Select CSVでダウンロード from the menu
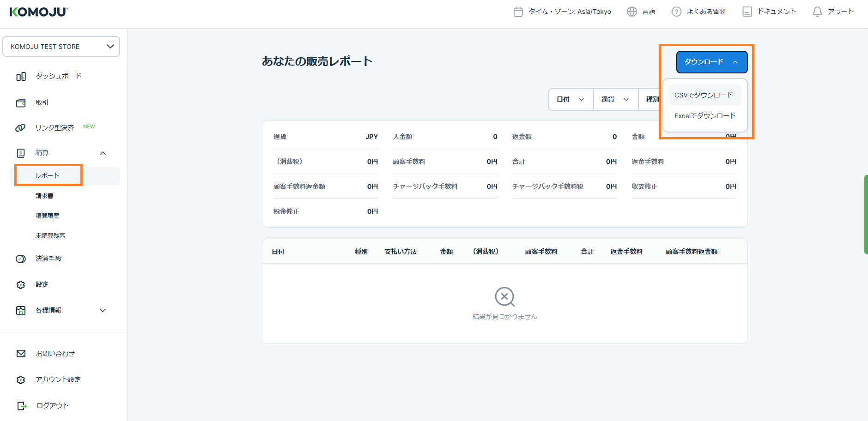 point(704,95)
